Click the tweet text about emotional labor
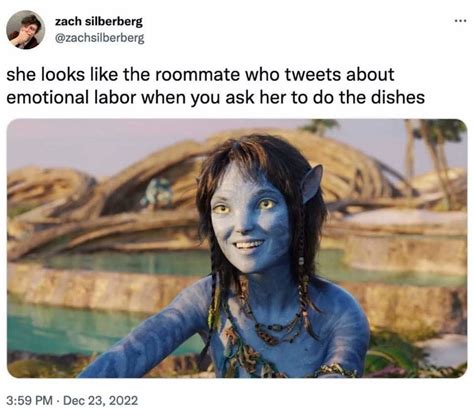The height and width of the screenshot is (415, 474). coord(215,86)
